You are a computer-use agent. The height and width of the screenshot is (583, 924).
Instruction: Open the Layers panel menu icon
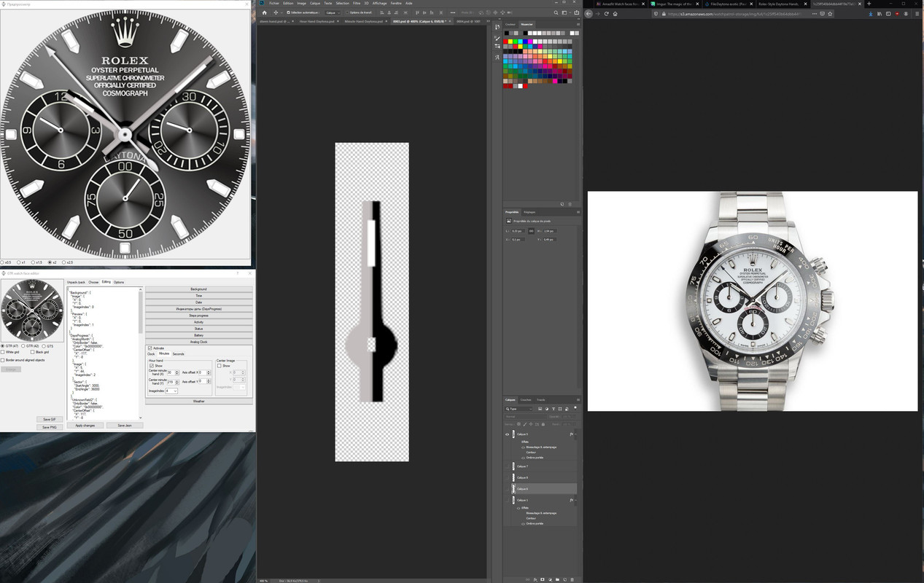[578, 399]
